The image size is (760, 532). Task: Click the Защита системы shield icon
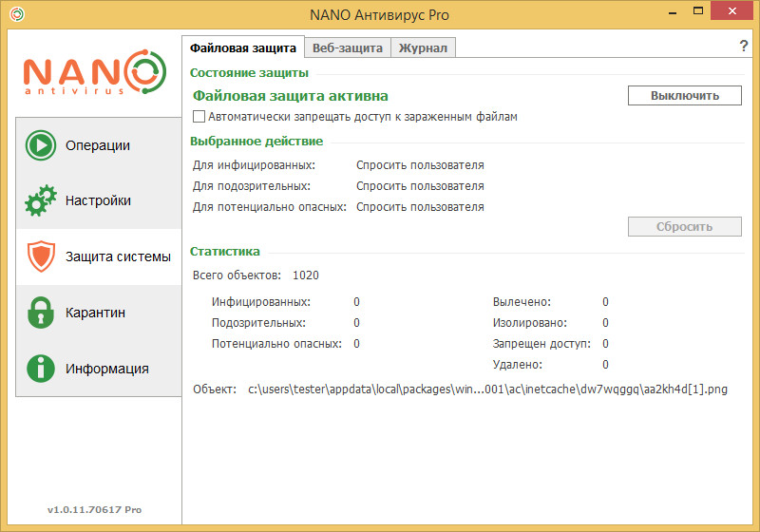[41, 256]
